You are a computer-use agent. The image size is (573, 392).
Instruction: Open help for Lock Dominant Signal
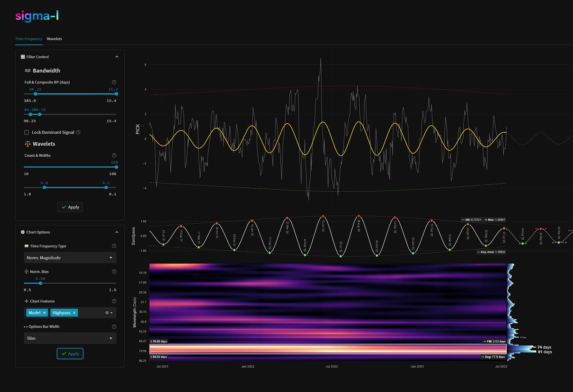coord(78,132)
